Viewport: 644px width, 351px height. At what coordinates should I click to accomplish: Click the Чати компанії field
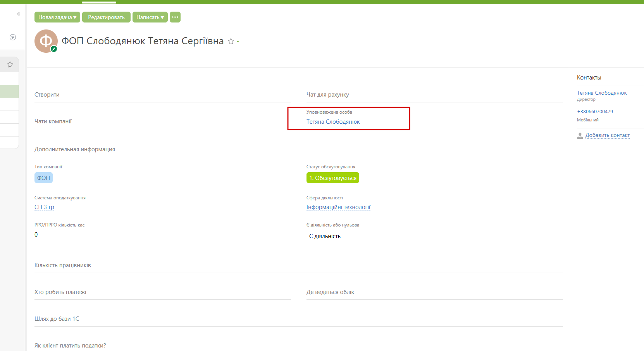(163, 121)
